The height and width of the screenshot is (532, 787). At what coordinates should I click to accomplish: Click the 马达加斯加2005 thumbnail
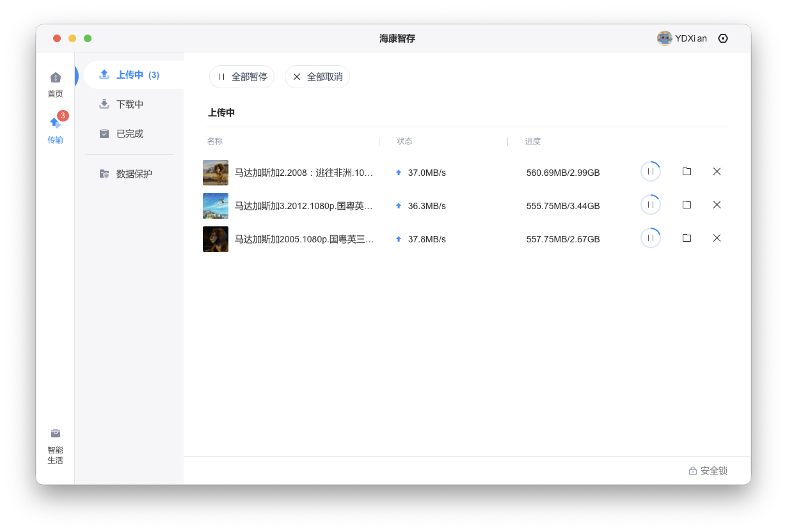tap(216, 239)
